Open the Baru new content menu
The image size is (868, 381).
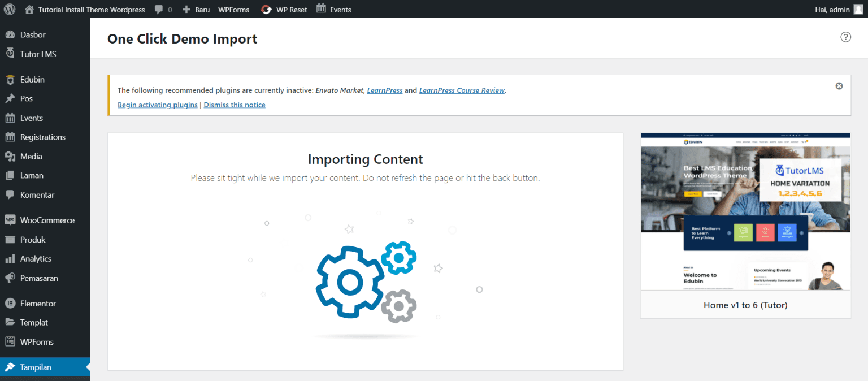click(196, 10)
